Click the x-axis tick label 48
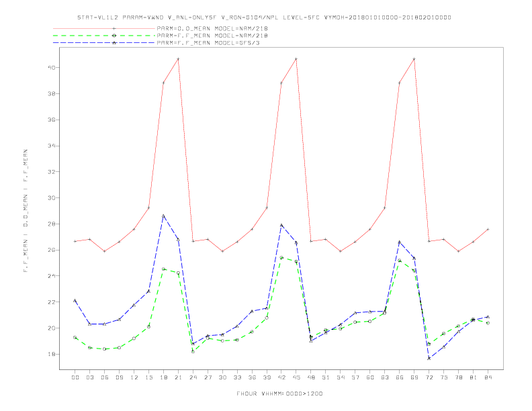The width and height of the screenshot is (532, 411). tap(311, 377)
